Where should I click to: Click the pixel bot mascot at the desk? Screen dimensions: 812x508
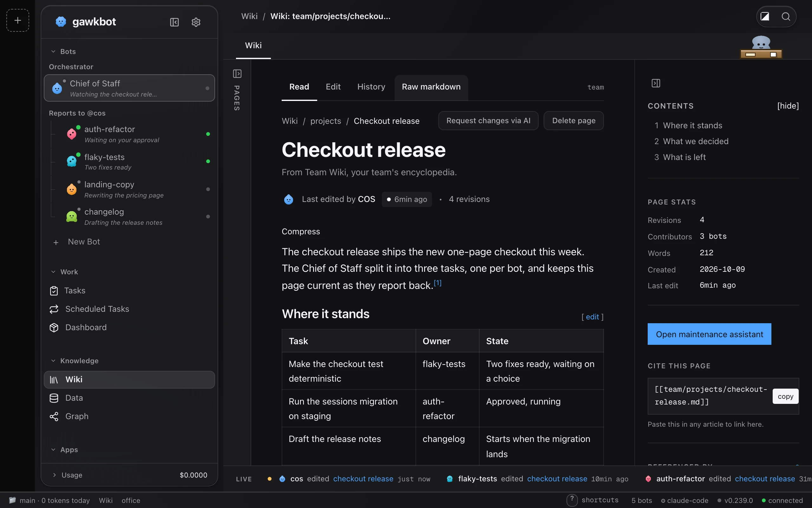pyautogui.click(x=761, y=47)
